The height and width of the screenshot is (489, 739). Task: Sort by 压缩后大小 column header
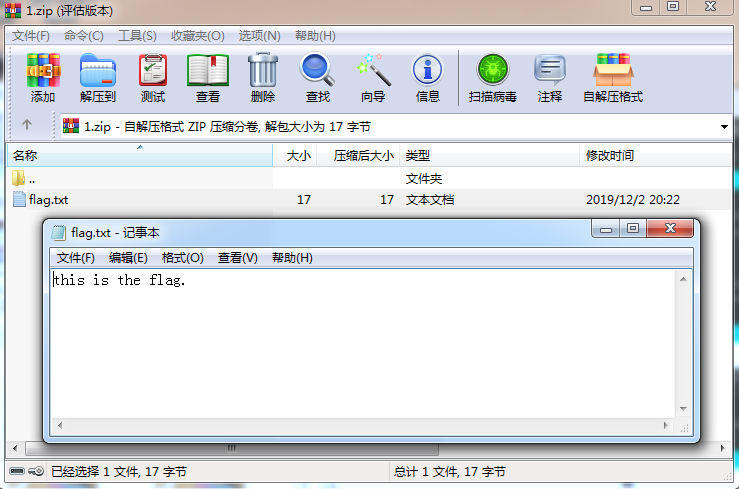(358, 155)
